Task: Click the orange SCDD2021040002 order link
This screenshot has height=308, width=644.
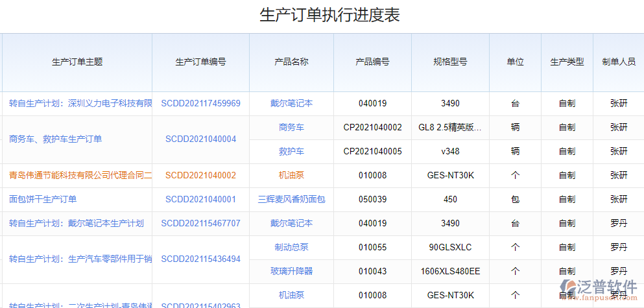Action: pos(200,175)
